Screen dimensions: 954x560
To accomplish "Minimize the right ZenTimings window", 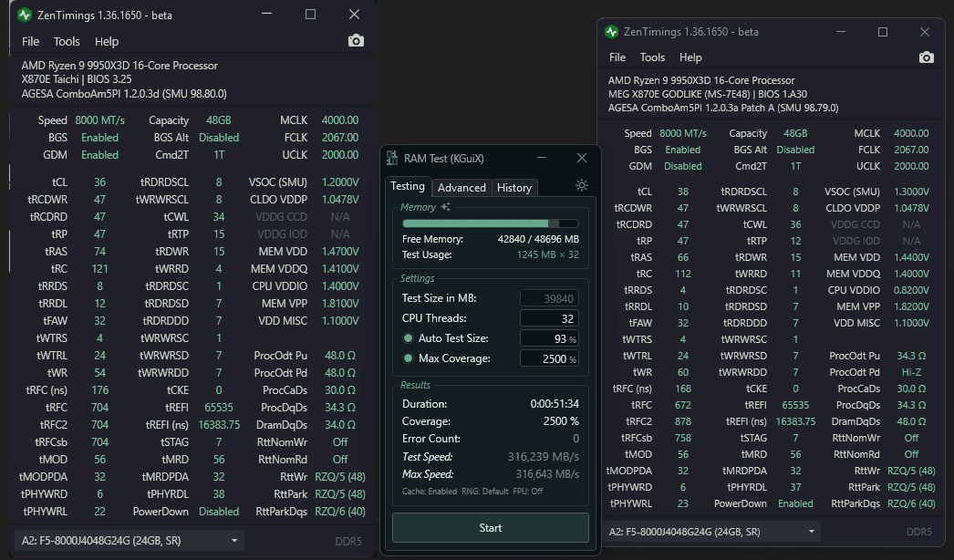I will (841, 32).
